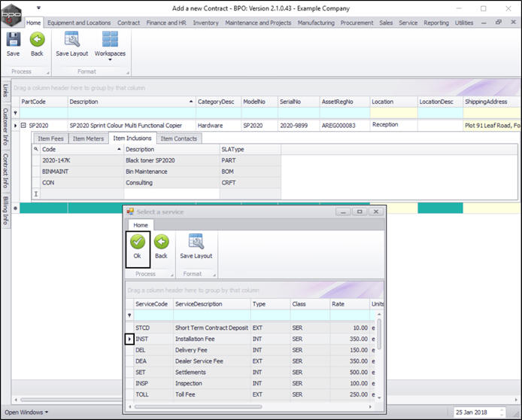Open the Customer Info side panel
Image resolution: width=522 pixels, height=420 pixels.
click(5, 127)
